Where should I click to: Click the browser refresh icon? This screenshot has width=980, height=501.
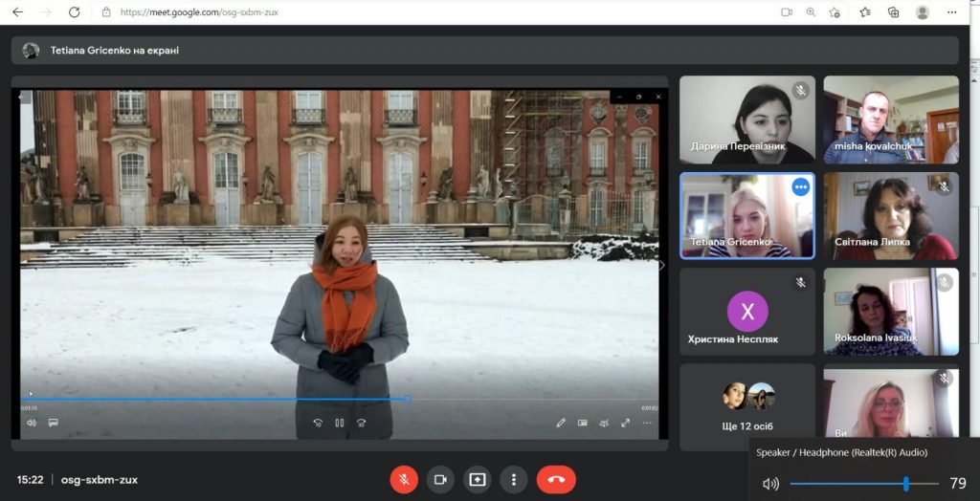tap(75, 11)
